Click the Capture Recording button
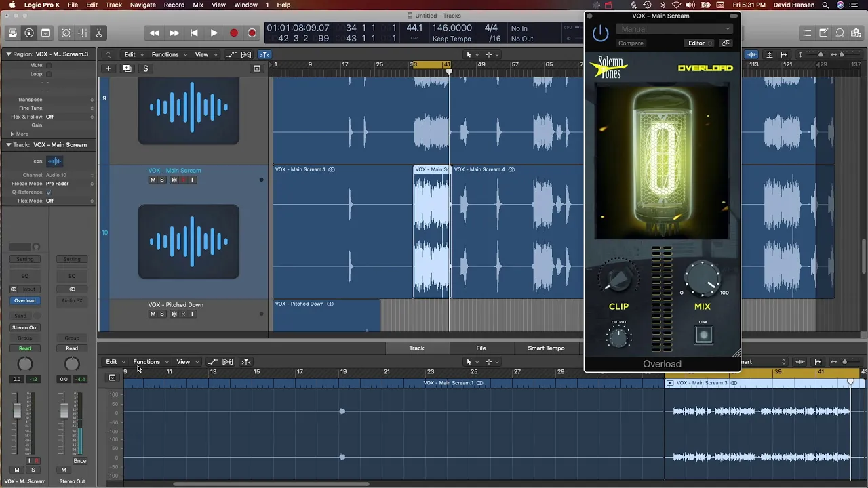The height and width of the screenshot is (488, 868). click(x=252, y=33)
